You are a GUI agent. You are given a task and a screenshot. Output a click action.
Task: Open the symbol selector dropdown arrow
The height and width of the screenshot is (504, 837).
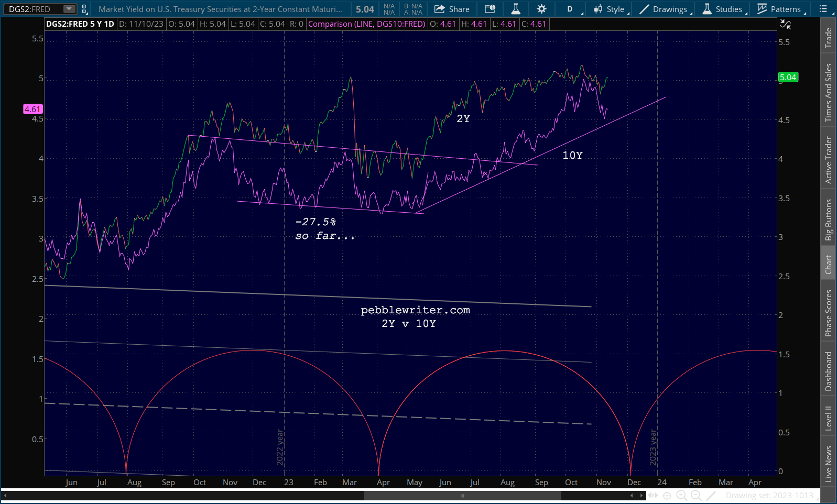click(x=69, y=9)
